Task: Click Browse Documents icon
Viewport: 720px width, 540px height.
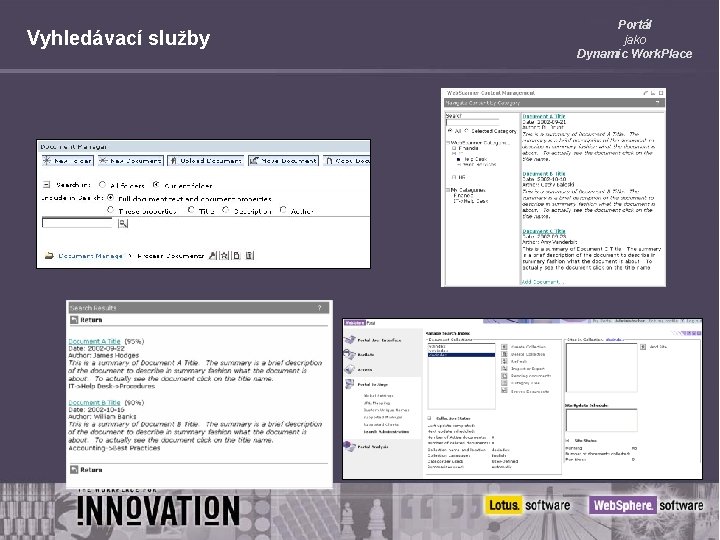Action: pyautogui.click(x=504, y=391)
